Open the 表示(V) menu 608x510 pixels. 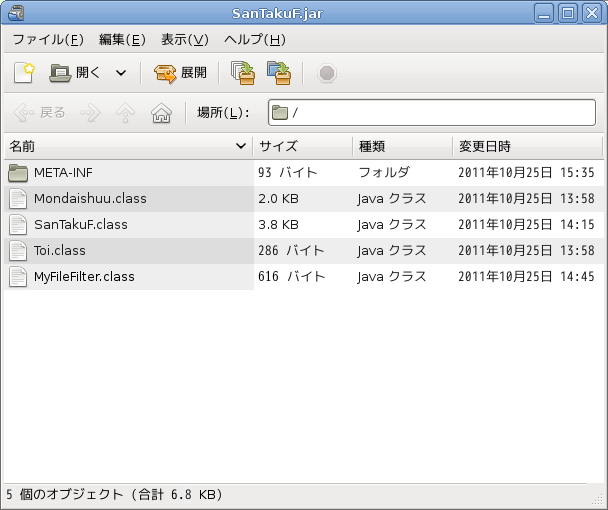(x=185, y=39)
